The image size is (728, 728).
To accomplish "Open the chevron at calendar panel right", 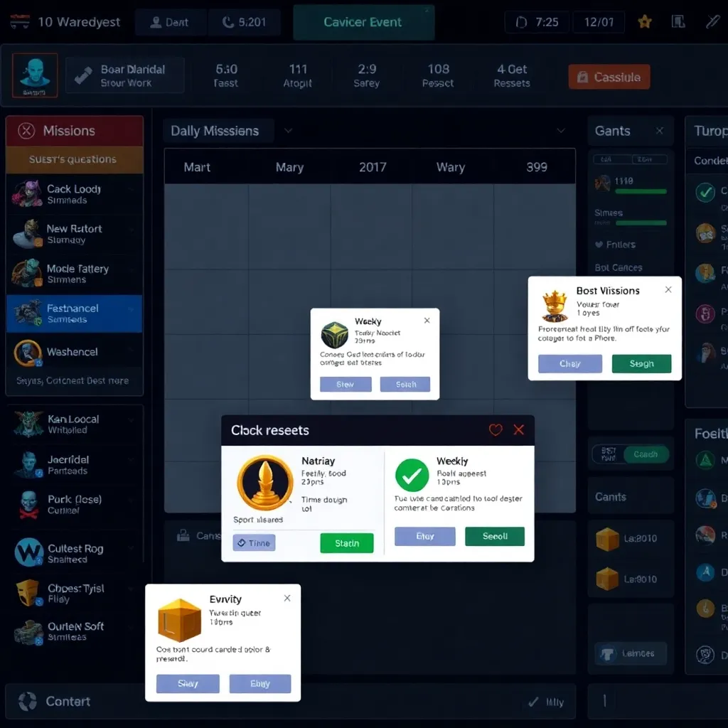I will (x=561, y=131).
